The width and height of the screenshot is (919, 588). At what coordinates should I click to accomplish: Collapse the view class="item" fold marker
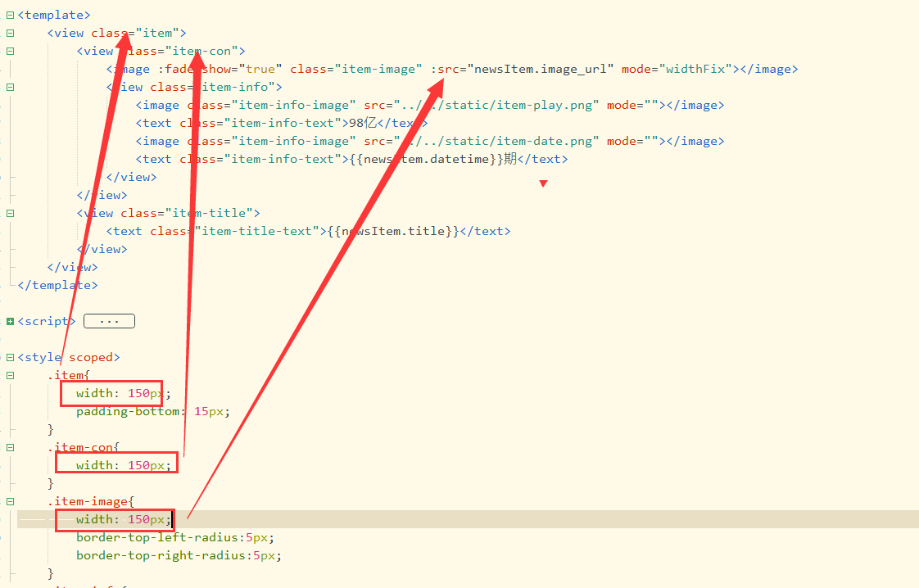[10, 33]
